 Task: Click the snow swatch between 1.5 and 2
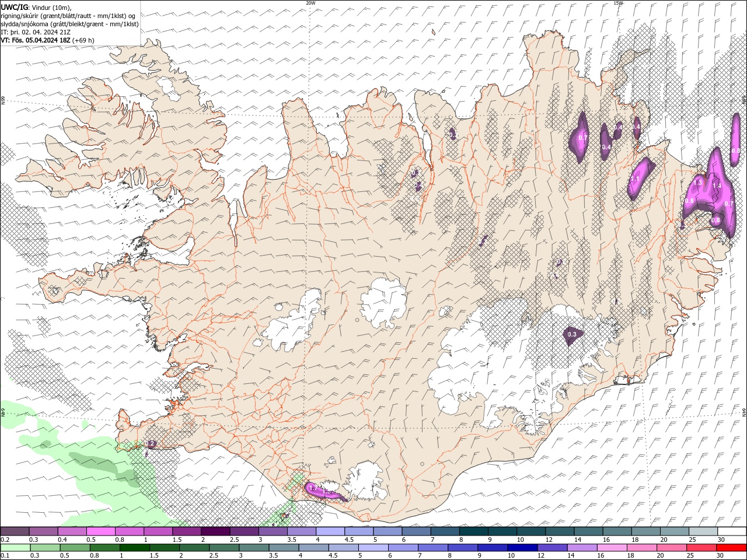[x=187, y=531]
